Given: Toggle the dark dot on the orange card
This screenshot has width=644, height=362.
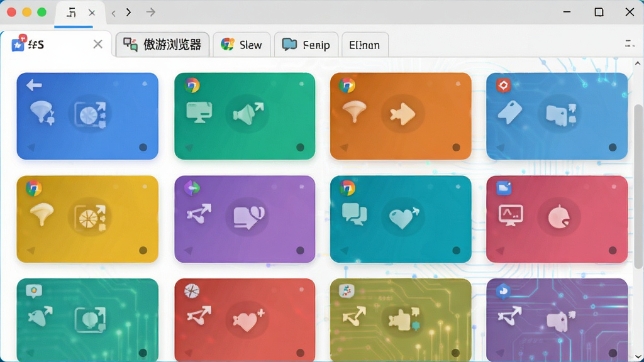Looking at the screenshot, I should click(x=457, y=147).
